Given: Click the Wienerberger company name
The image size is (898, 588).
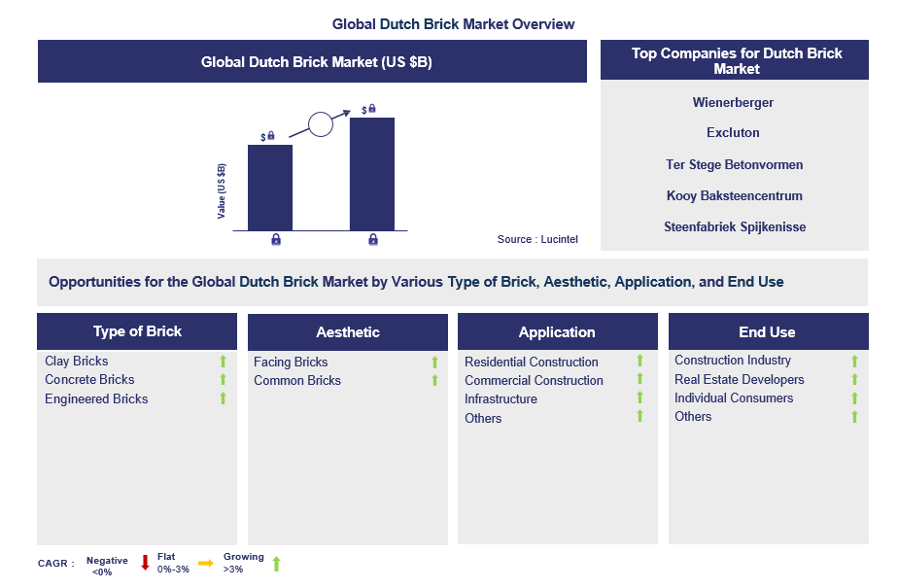Looking at the screenshot, I should (734, 102).
